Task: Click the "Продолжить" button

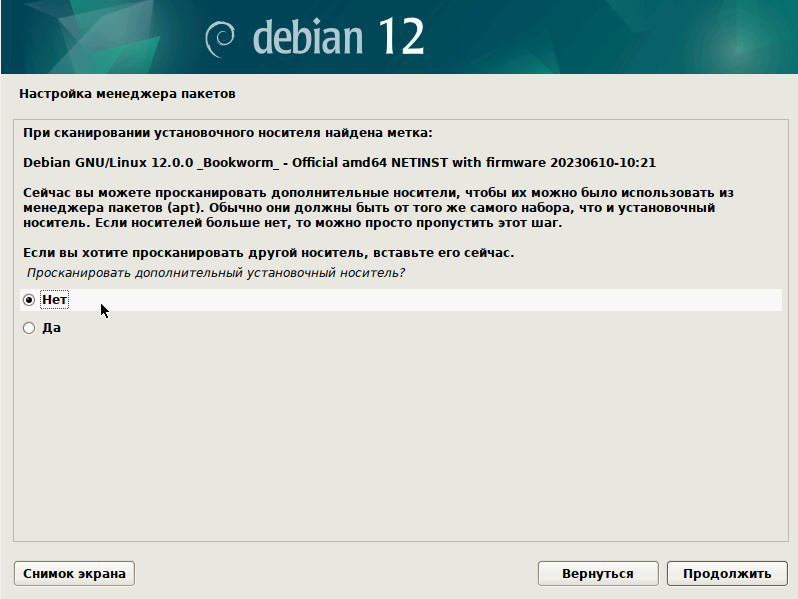Action: (x=727, y=574)
